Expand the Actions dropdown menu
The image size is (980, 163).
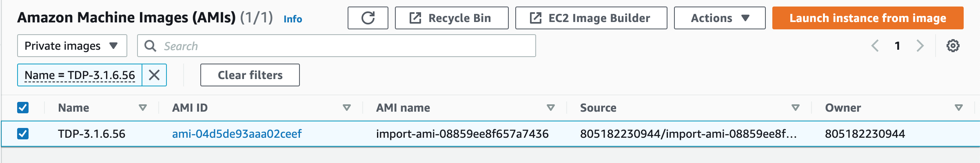tap(720, 18)
